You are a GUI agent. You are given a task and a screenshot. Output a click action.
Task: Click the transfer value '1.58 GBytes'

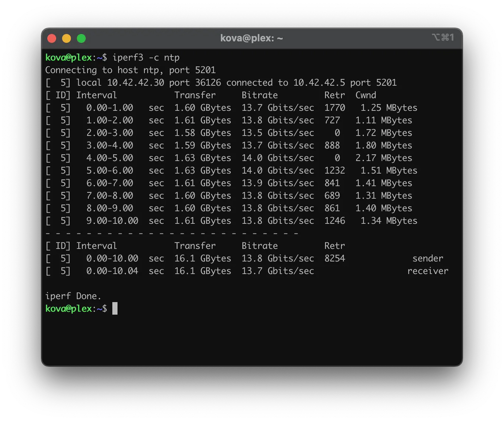coord(203,133)
